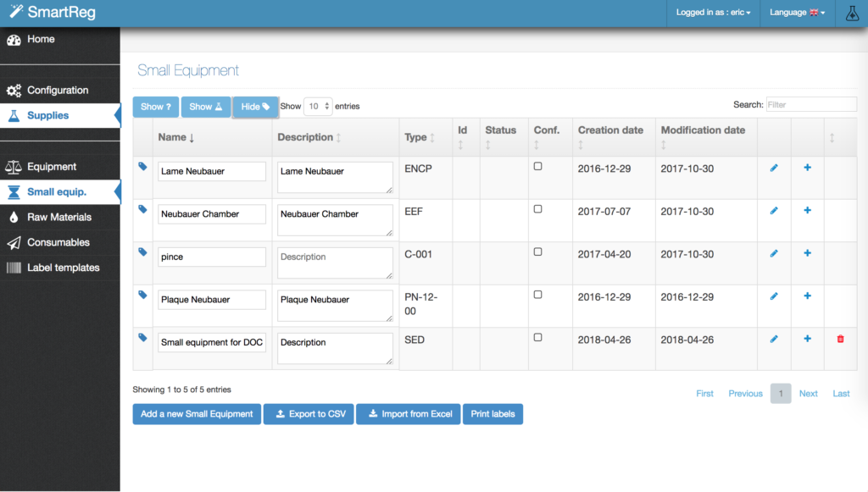Open Raw Materials in the sidebar
The height and width of the screenshot is (492, 868).
pos(58,218)
